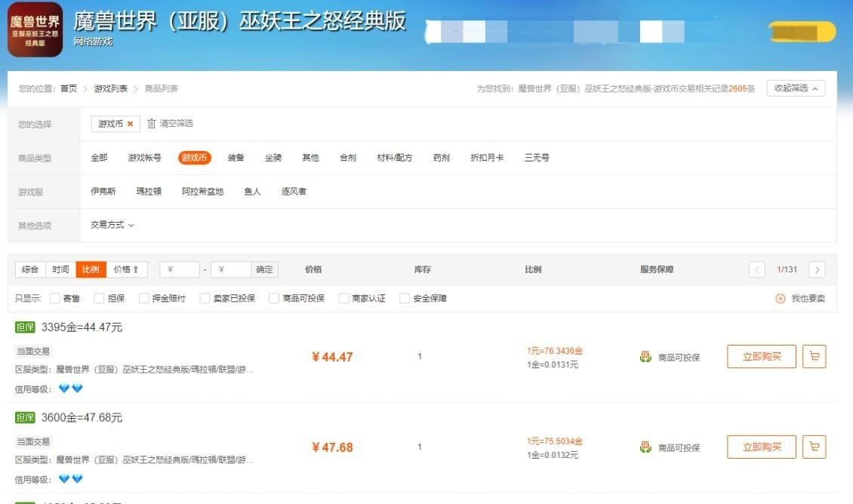The height and width of the screenshot is (504, 853).
Task: Check the 商家认证 checkbox
Action: pos(343,299)
